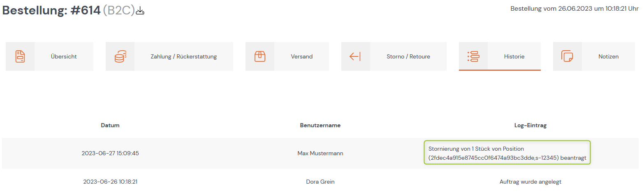Select the 'Auftrag wurde angelegt' log entry
Image resolution: width=644 pixels, height=196 pixels.
530,182
